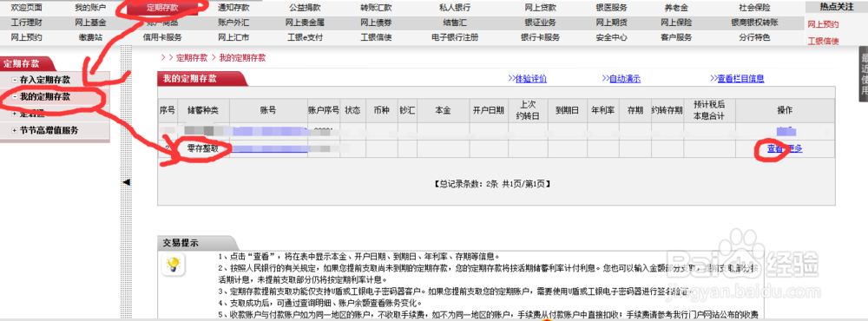Click the light bulb tip icon
Image resolution: width=868 pixels, height=321 pixels.
173,265
